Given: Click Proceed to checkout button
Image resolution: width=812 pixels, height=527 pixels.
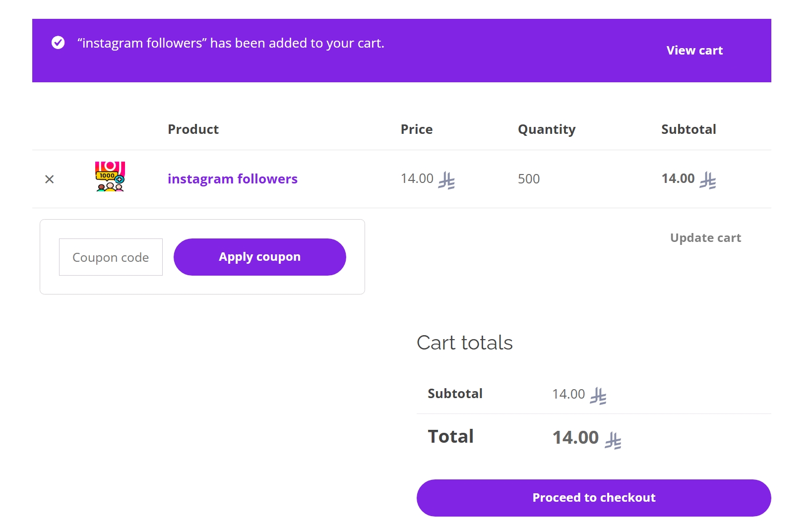Looking at the screenshot, I should coord(594,498).
